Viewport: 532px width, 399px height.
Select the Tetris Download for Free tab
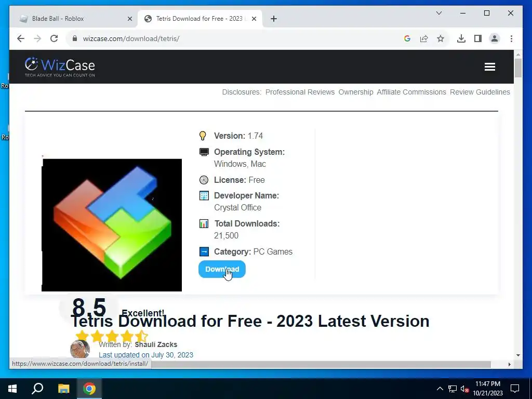199,19
